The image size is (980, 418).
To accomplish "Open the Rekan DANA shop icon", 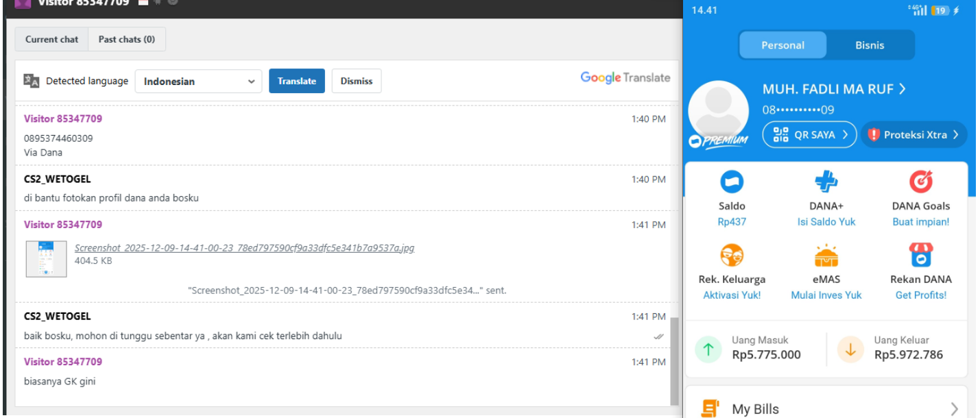I will [x=921, y=256].
